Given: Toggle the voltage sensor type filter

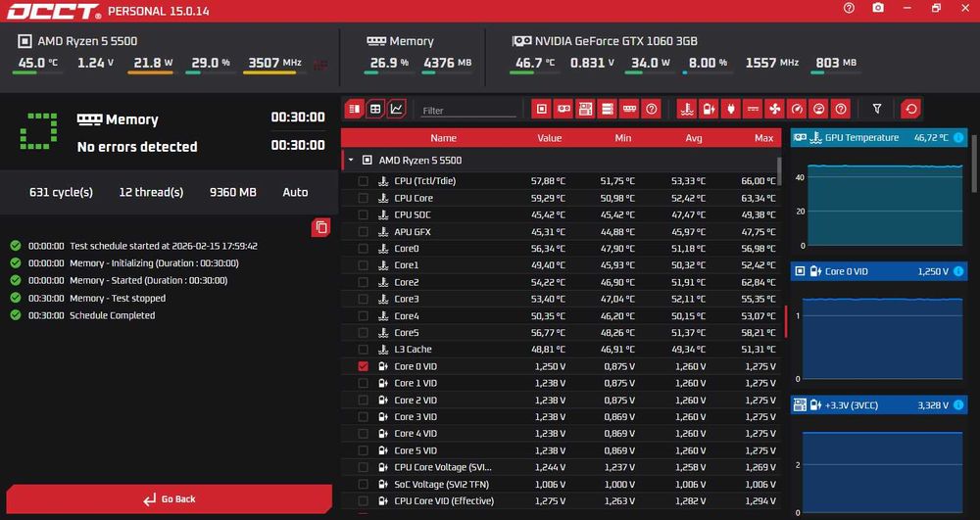Looking at the screenshot, I should pos(709,109).
